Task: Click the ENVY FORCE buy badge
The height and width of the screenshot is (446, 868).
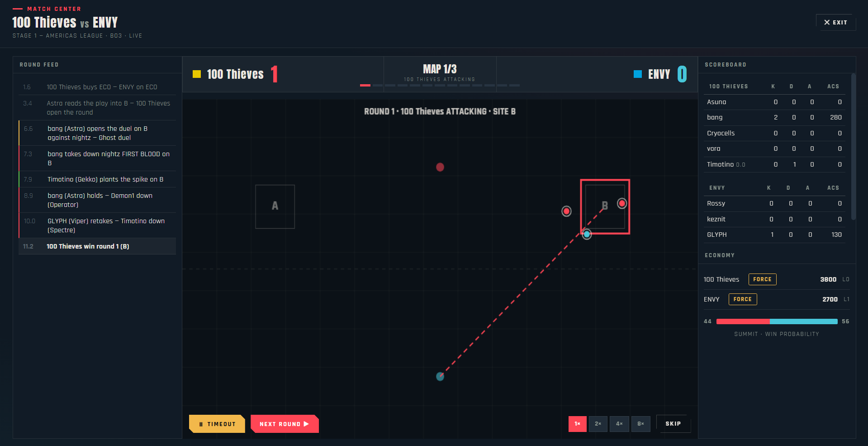Action: [743, 299]
